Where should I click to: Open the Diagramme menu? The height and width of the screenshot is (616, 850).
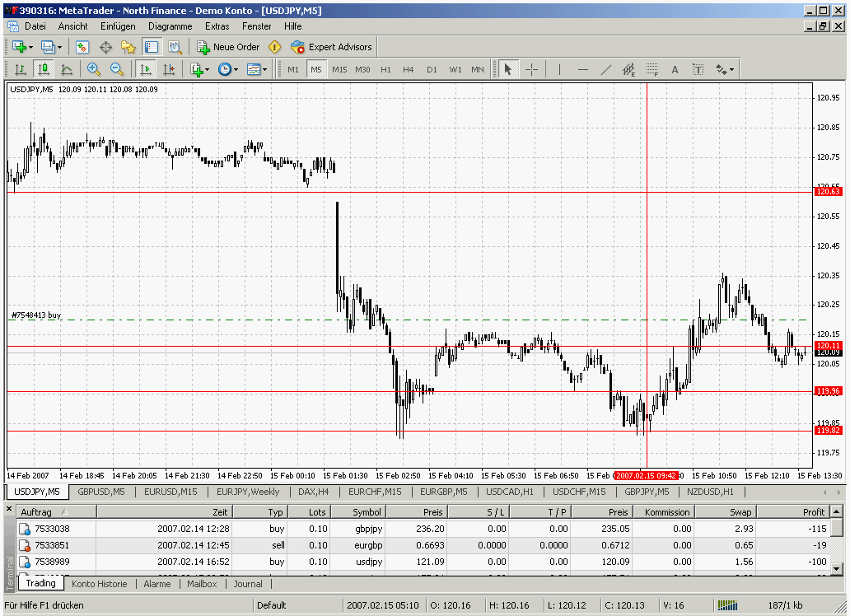pos(170,26)
